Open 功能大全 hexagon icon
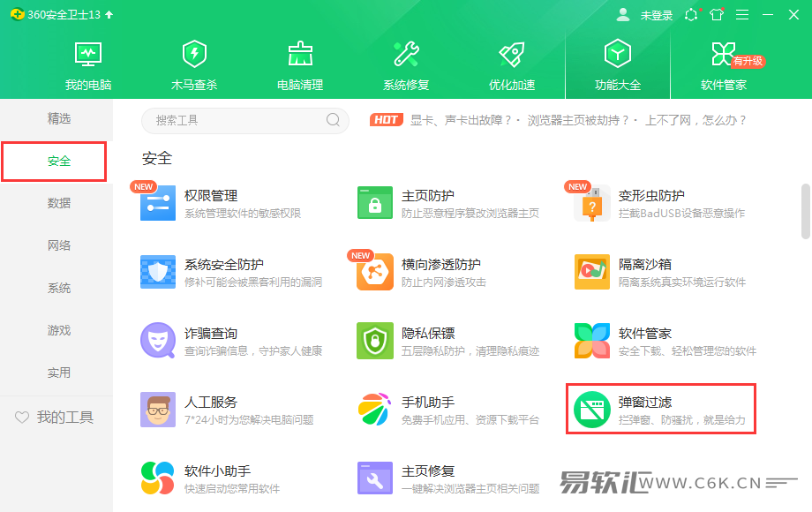The width and height of the screenshot is (812, 512). [617, 53]
